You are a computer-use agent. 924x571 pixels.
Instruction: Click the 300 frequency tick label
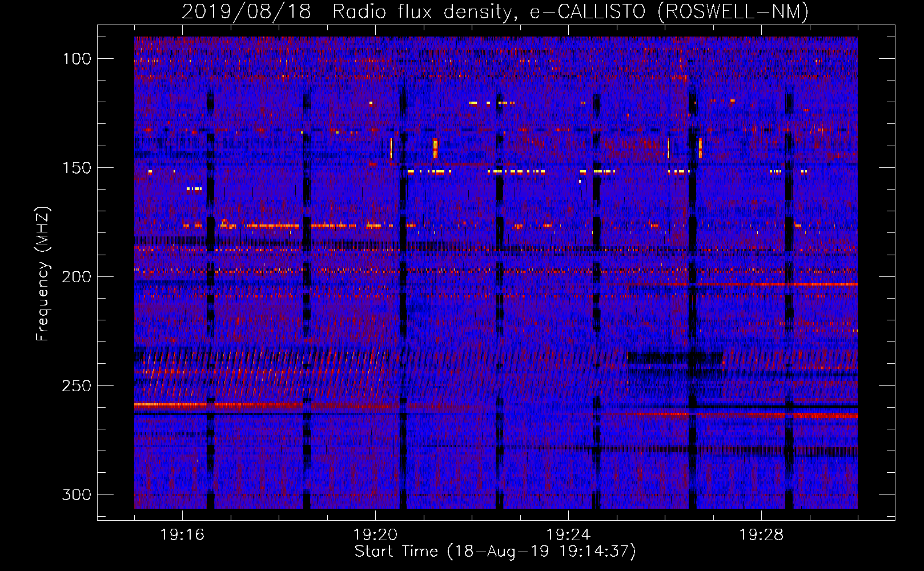pyautogui.click(x=77, y=494)
